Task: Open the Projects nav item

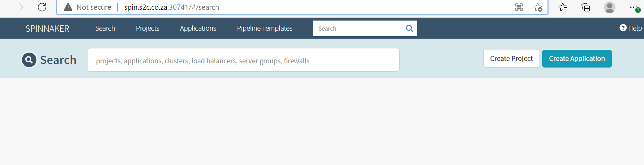Action: [x=148, y=28]
